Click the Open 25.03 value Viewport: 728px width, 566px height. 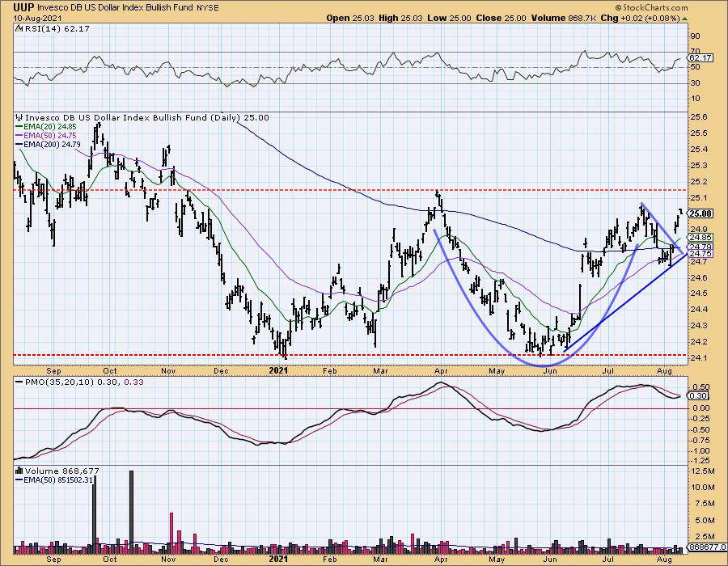pyautogui.click(x=349, y=18)
